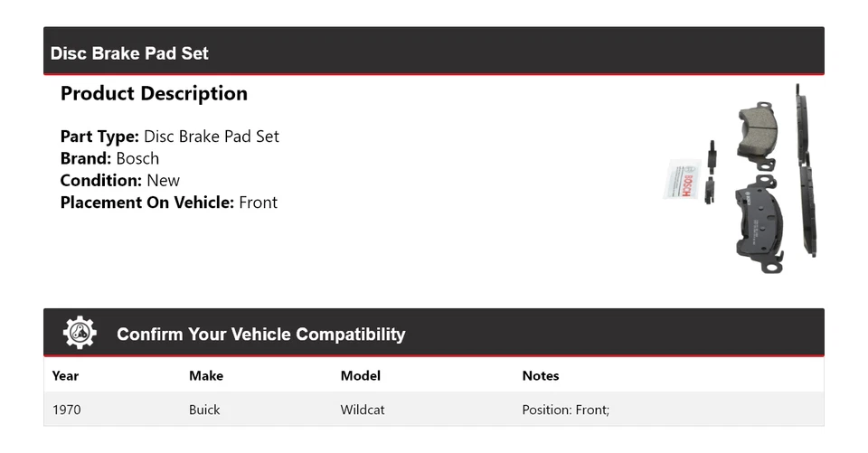Click the Product Description heading
This screenshot has height=453, width=868.
click(x=154, y=94)
